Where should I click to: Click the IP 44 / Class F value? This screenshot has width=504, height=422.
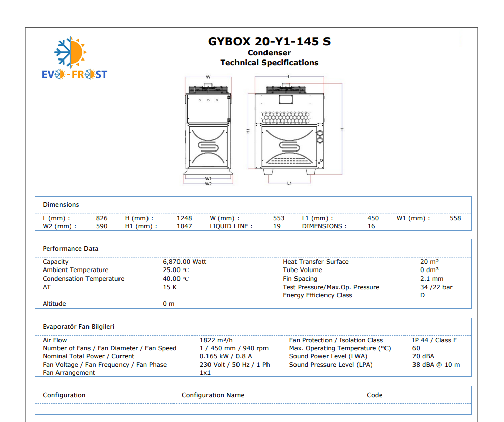pyautogui.click(x=434, y=340)
